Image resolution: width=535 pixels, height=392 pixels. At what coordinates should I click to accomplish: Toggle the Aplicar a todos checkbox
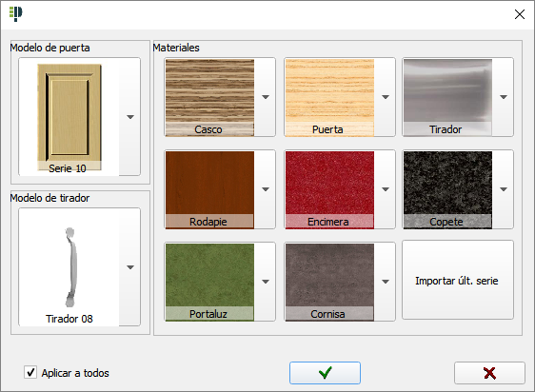pyautogui.click(x=30, y=372)
